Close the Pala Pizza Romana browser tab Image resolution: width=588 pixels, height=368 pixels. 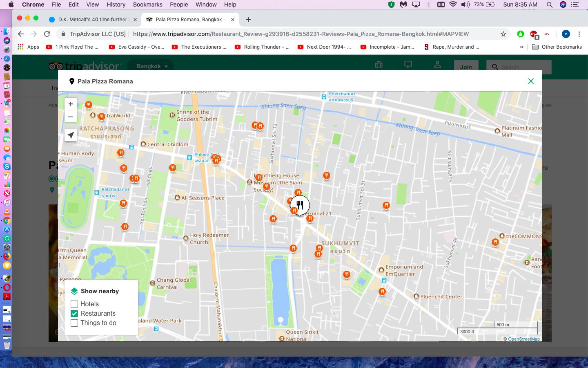(233, 20)
